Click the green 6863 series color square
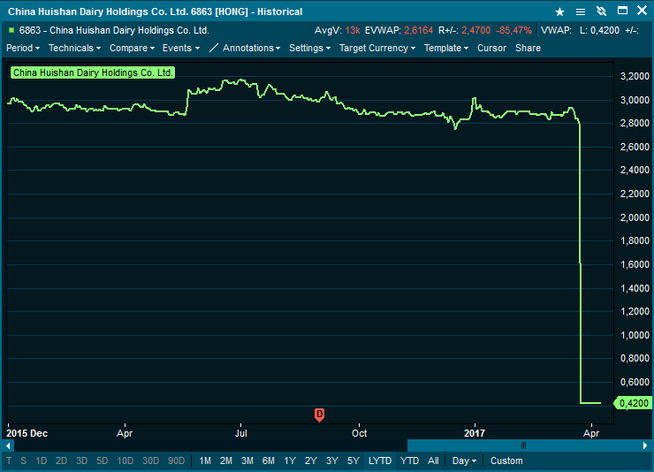The width and height of the screenshot is (654, 472). [x=11, y=30]
